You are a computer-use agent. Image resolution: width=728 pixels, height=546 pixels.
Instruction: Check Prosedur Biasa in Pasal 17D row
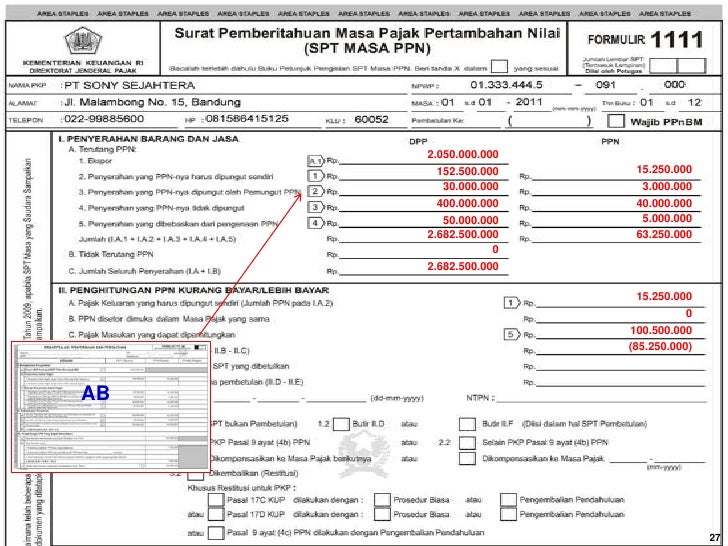[382, 514]
